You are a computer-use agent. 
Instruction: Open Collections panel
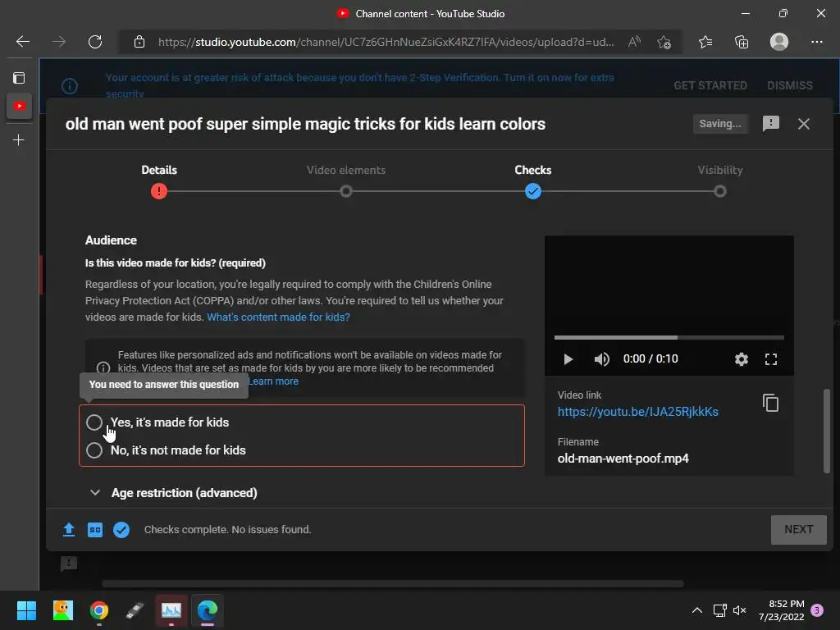point(742,42)
